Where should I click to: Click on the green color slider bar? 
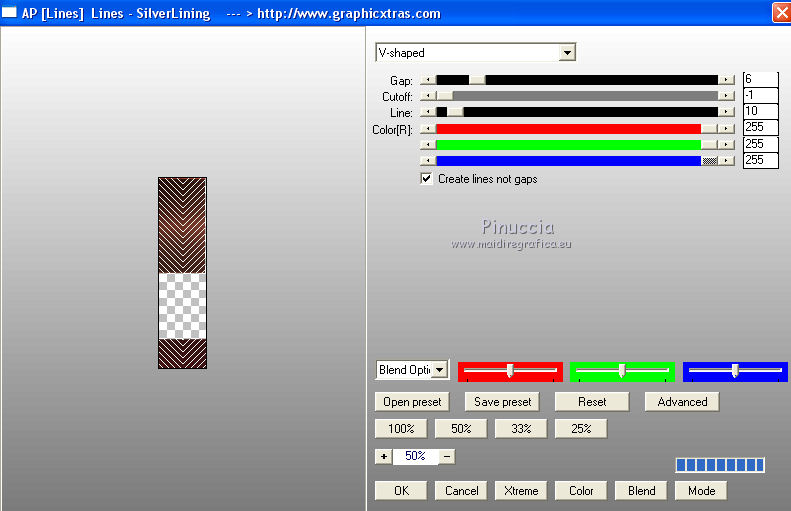point(577,145)
